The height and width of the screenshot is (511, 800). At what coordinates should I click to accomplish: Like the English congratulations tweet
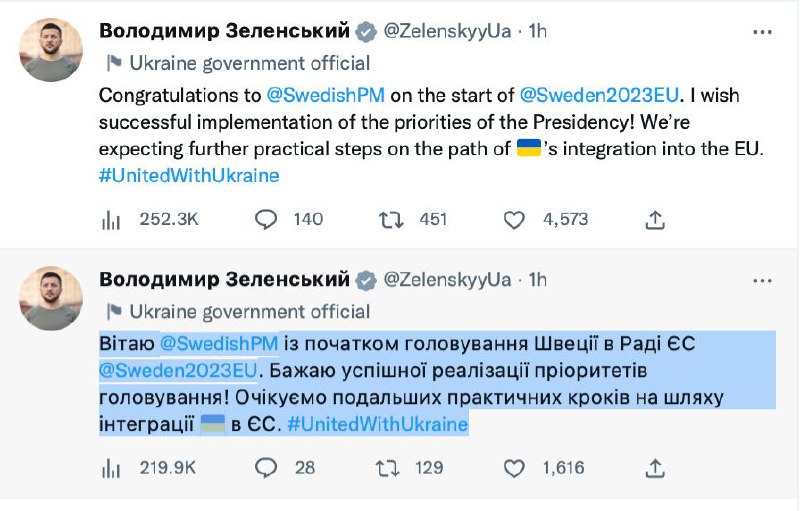pyautogui.click(x=515, y=219)
